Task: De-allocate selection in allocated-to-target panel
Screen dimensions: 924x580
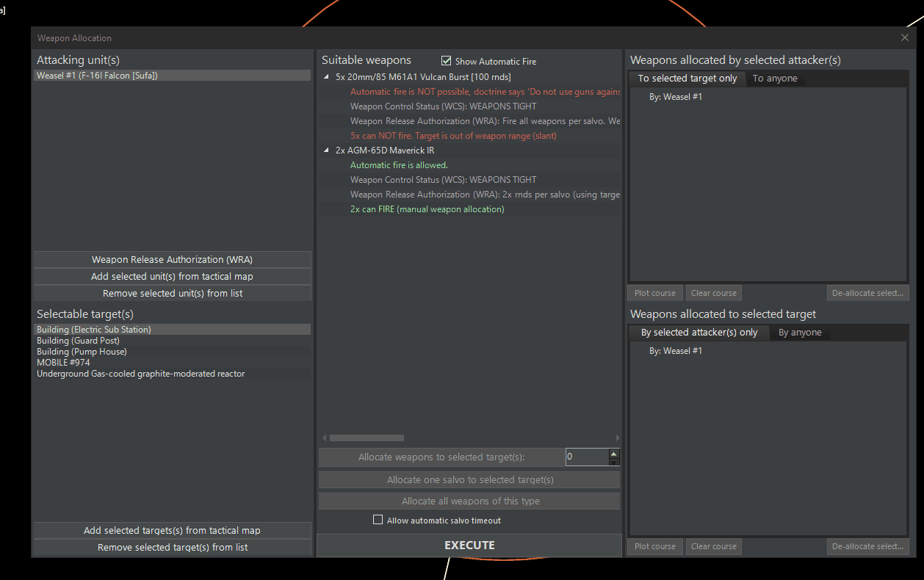Action: [x=867, y=546]
